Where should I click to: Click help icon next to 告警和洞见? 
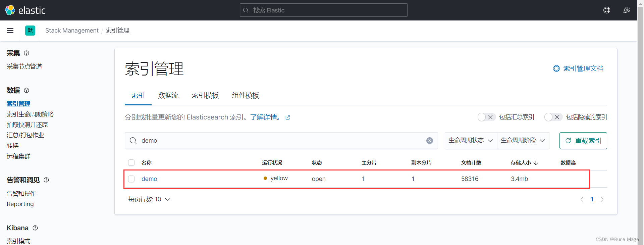click(46, 180)
